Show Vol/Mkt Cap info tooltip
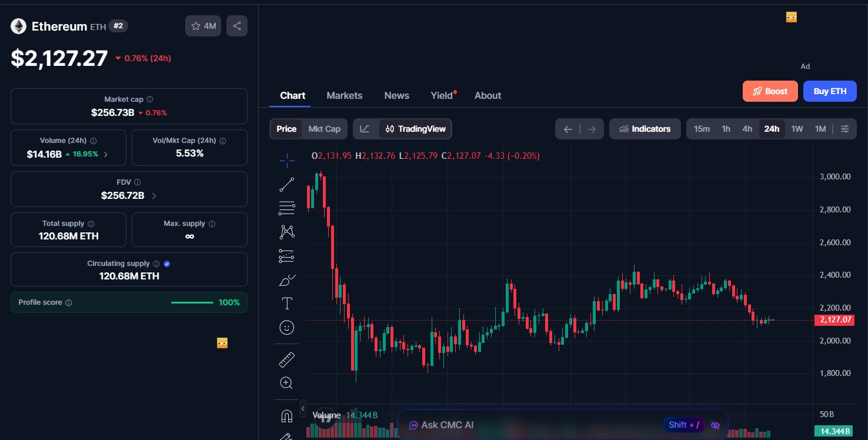 coord(223,141)
